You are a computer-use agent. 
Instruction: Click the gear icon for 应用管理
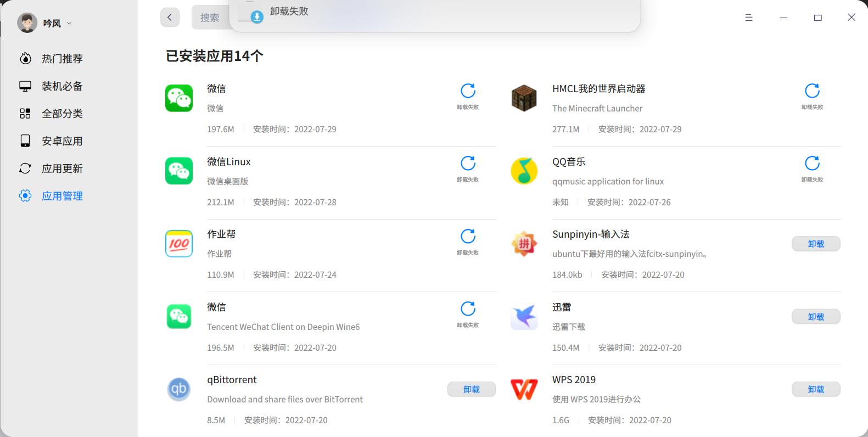tap(25, 196)
